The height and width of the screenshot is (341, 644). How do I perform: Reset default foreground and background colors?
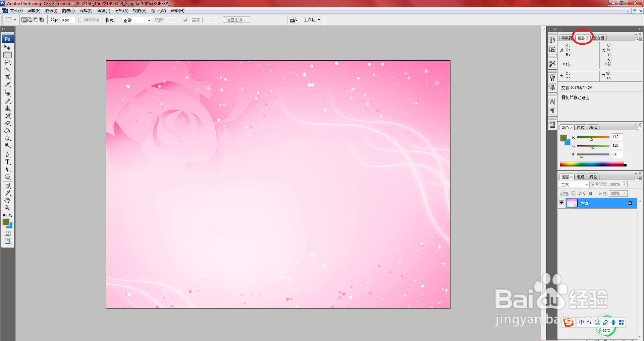point(4,215)
